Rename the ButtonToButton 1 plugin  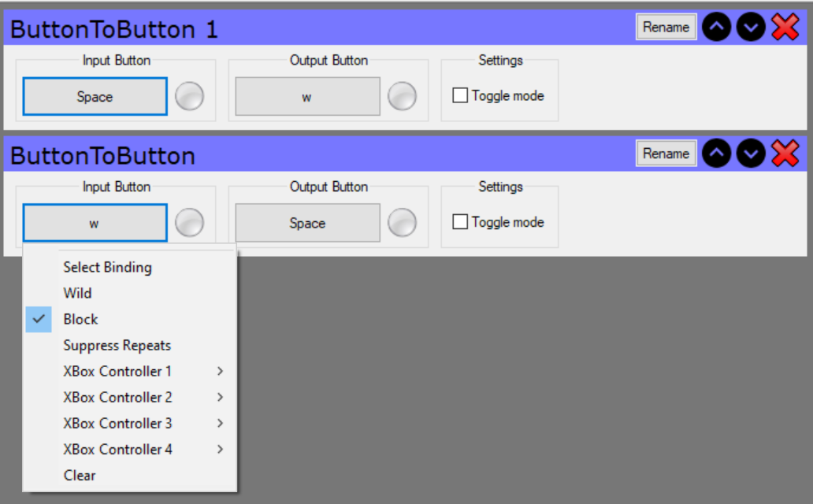point(666,27)
